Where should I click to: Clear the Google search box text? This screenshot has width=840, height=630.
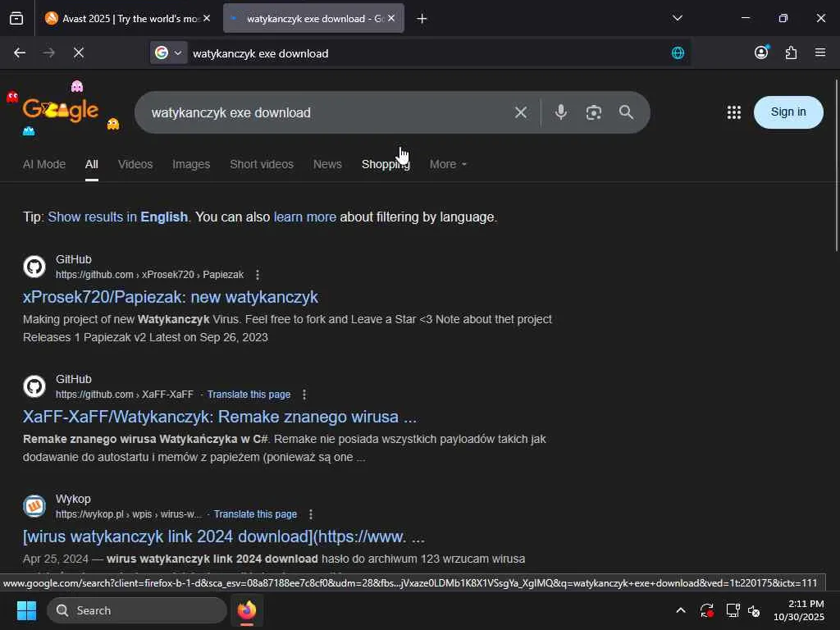click(521, 112)
